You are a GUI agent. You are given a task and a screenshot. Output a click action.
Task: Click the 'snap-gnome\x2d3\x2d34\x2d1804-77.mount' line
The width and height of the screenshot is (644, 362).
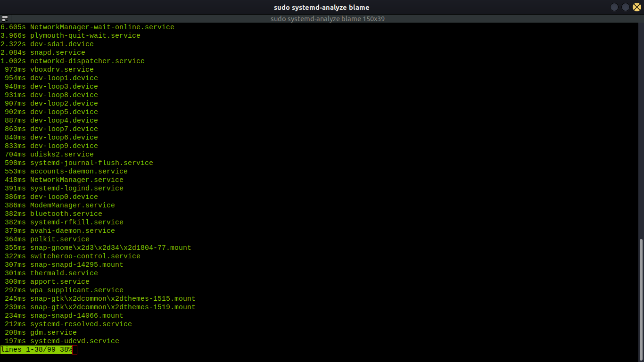(111, 248)
